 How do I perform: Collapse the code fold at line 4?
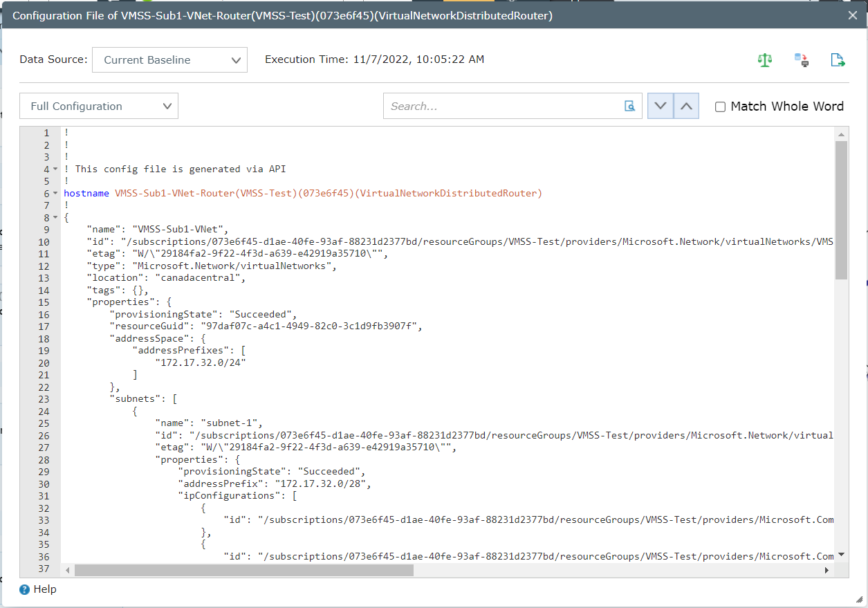coord(55,169)
